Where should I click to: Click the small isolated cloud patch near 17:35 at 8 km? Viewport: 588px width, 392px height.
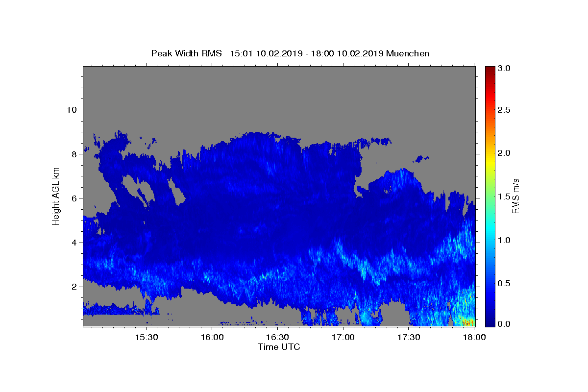pyautogui.click(x=421, y=159)
